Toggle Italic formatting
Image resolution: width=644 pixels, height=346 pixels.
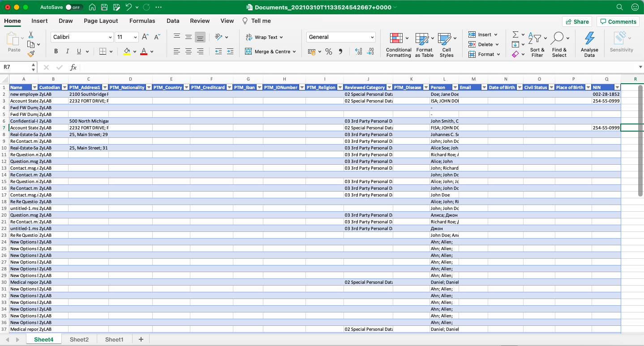(x=68, y=51)
